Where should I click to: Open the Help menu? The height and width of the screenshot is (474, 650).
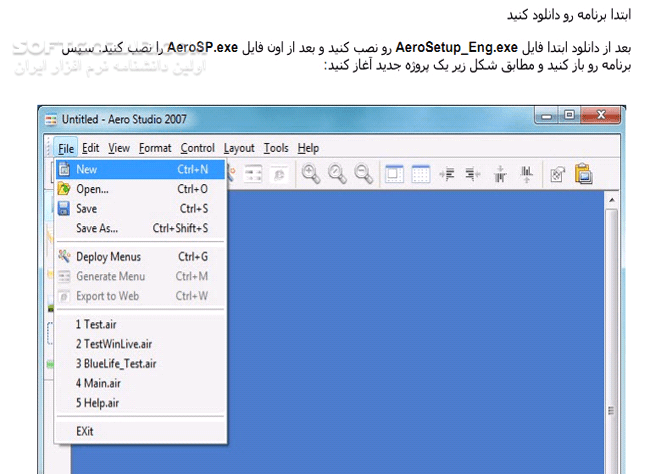pos(308,148)
